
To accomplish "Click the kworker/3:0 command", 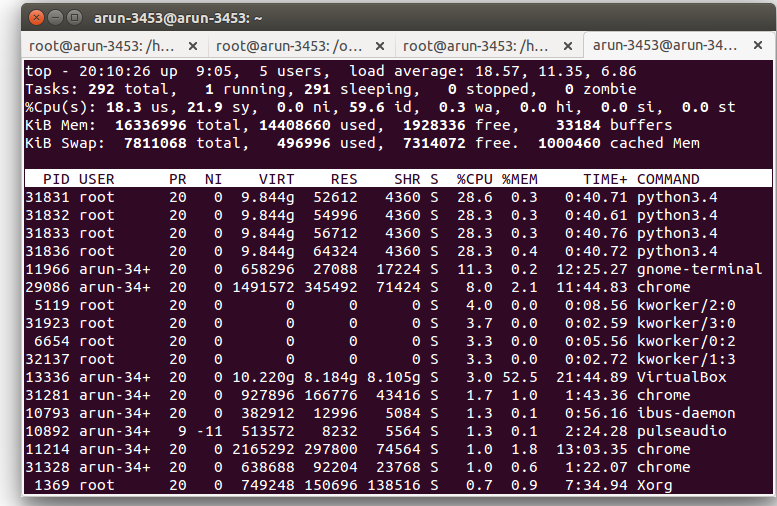I will [686, 323].
